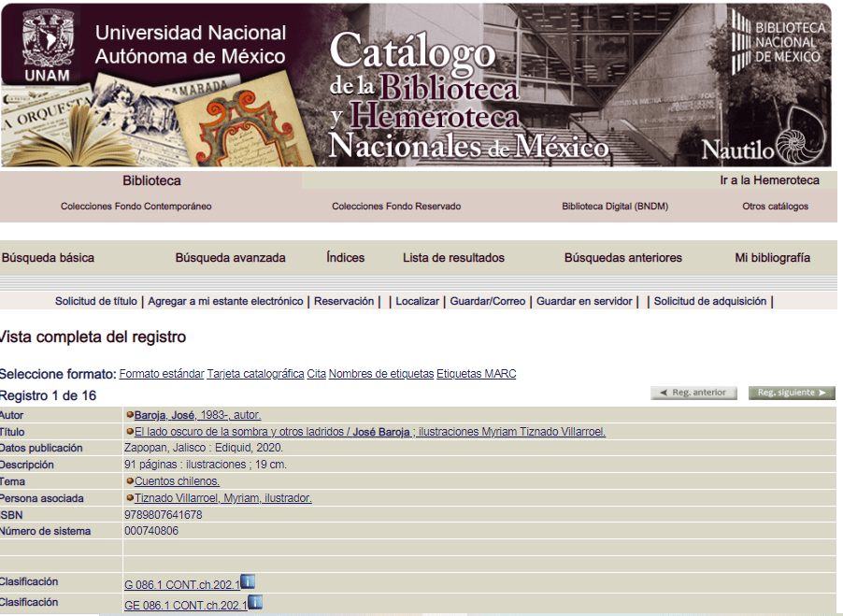The width and height of the screenshot is (843, 616).
Task: Go to previous record with Reg. anterior
Action: (693, 394)
